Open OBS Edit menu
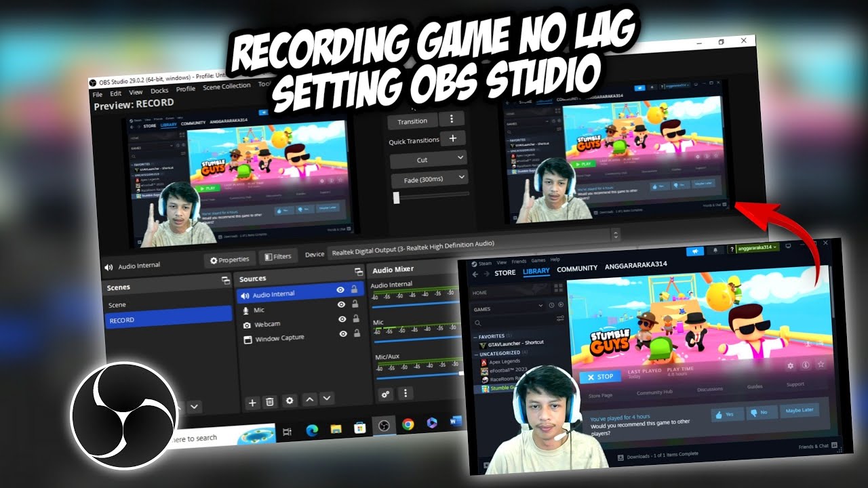The image size is (868, 488). tap(116, 93)
